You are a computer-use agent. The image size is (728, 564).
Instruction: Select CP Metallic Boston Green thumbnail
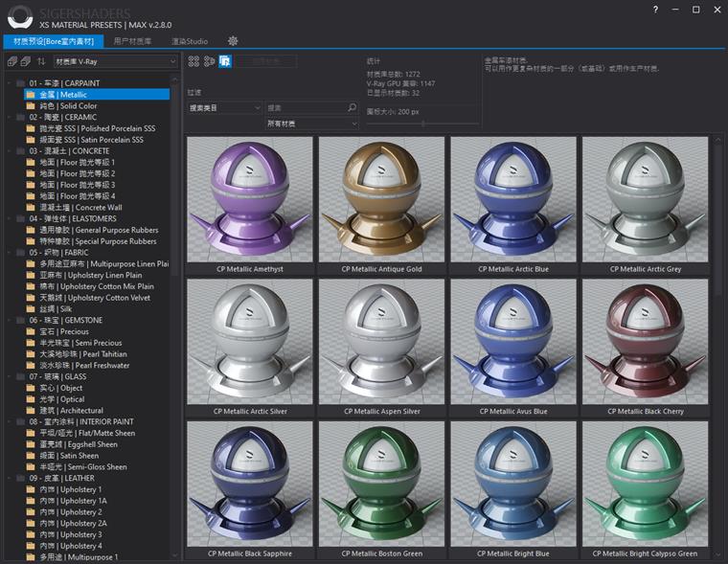381,484
